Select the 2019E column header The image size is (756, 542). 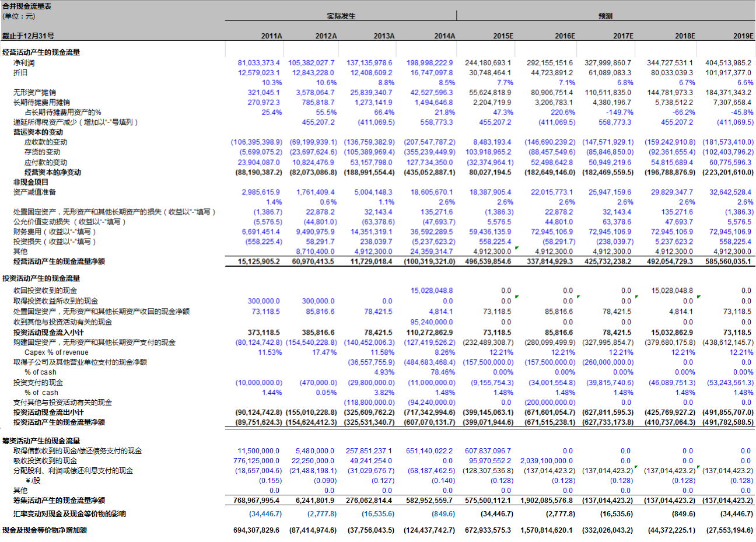743,36
